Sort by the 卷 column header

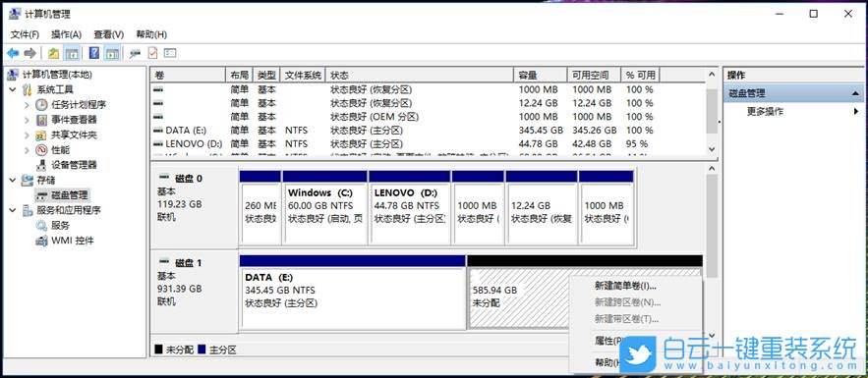click(189, 76)
